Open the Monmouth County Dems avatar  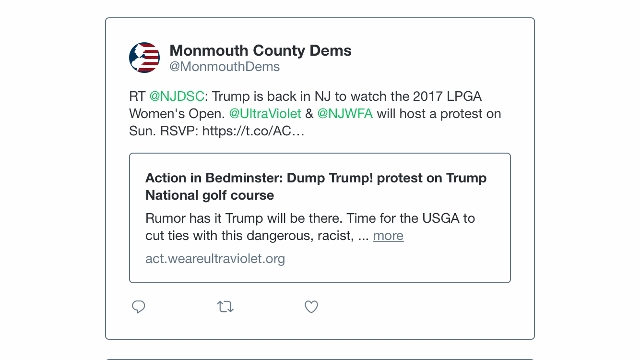[144, 58]
